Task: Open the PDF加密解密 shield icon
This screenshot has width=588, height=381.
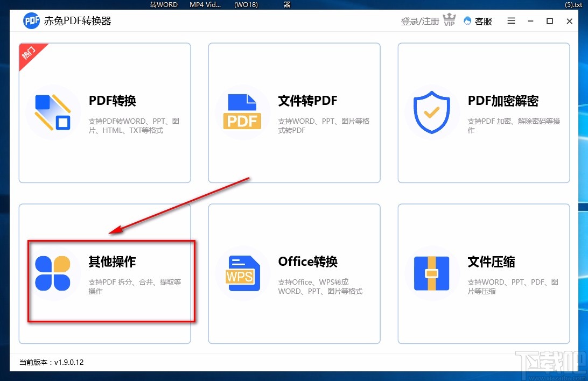Action: [x=431, y=111]
